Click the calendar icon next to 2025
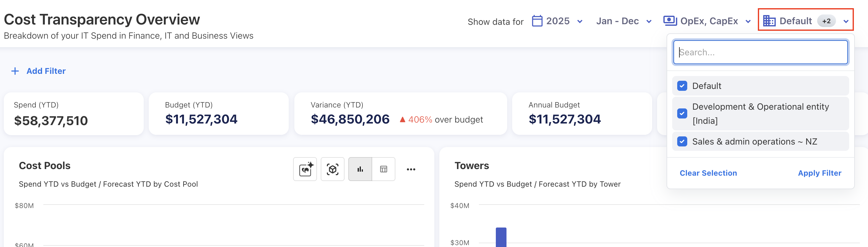 pyautogui.click(x=537, y=21)
